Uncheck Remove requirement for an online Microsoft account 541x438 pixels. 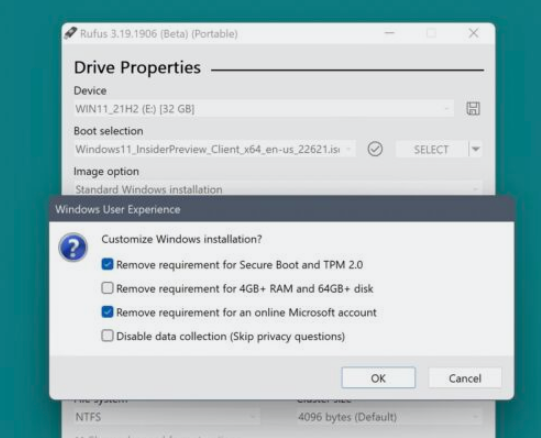[107, 312]
